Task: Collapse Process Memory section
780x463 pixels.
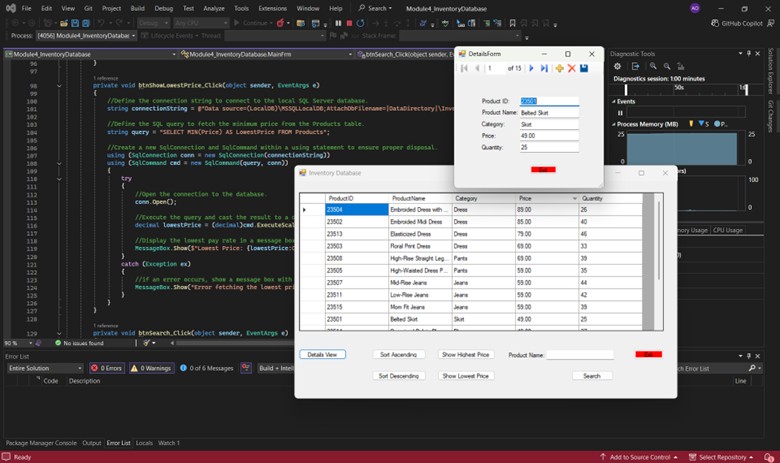Action: pyautogui.click(x=614, y=124)
